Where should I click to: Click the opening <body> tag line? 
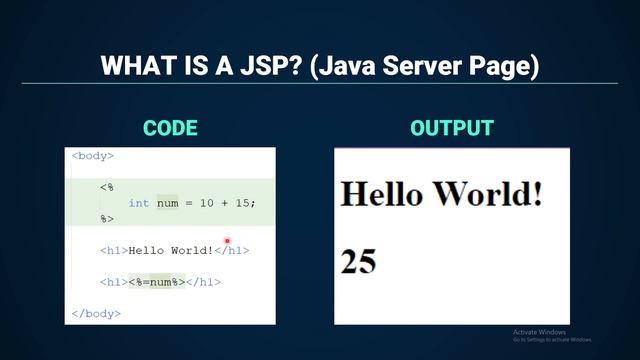point(93,156)
